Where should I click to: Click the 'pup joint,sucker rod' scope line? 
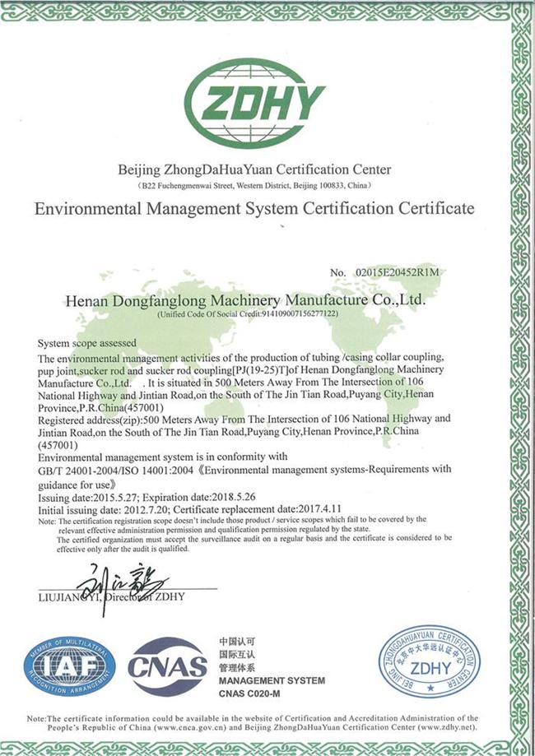[240, 370]
